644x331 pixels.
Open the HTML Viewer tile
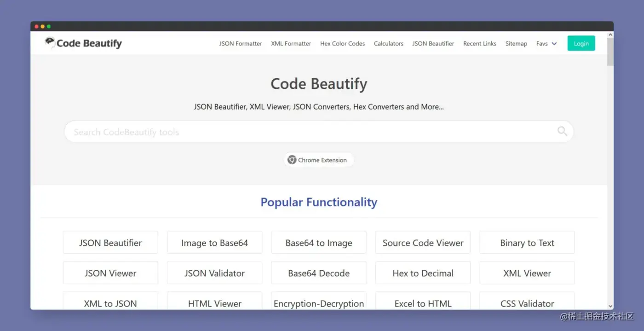[x=214, y=301]
